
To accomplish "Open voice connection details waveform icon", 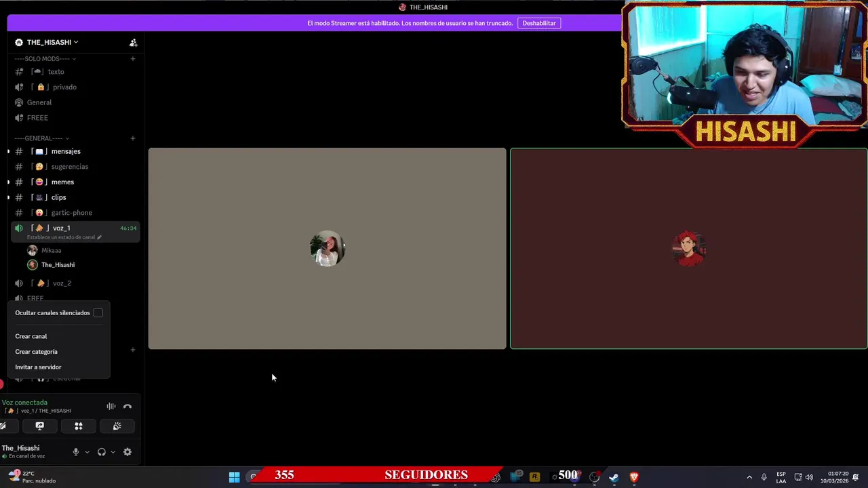I will click(x=111, y=407).
